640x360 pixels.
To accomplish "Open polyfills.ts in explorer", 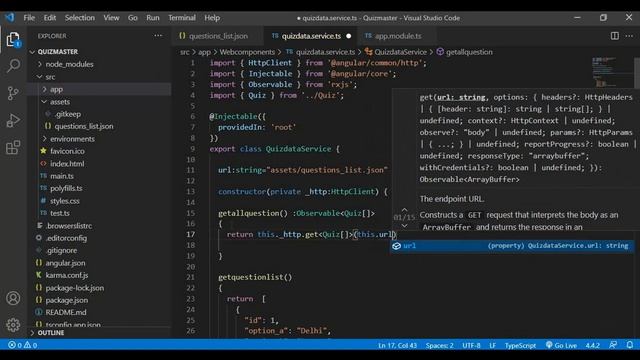I will pos(66,188).
